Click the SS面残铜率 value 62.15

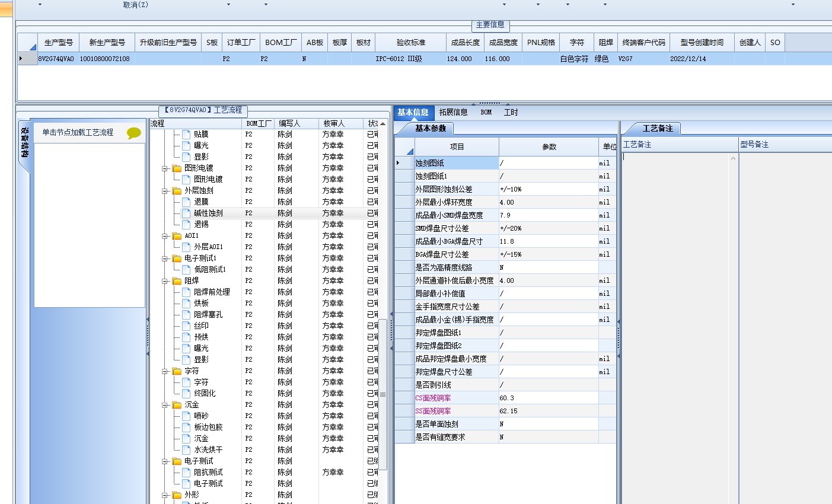[x=549, y=411]
